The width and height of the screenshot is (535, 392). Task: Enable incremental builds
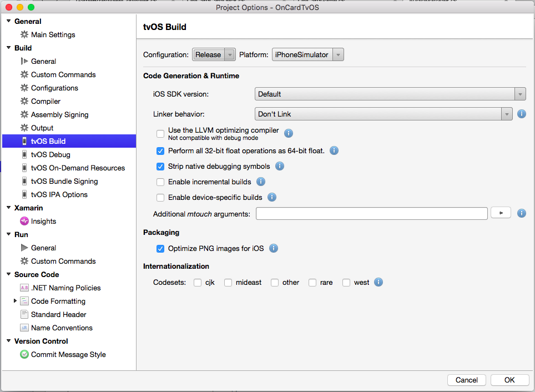point(160,182)
